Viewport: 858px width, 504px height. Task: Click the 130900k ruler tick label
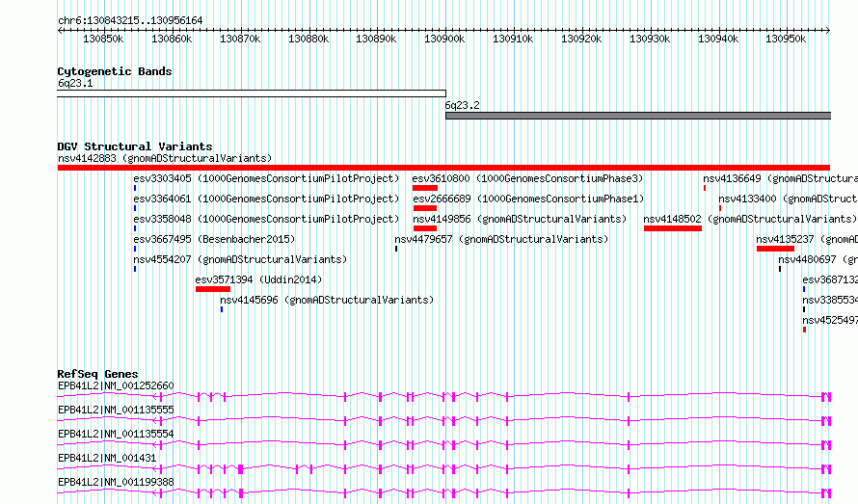444,39
